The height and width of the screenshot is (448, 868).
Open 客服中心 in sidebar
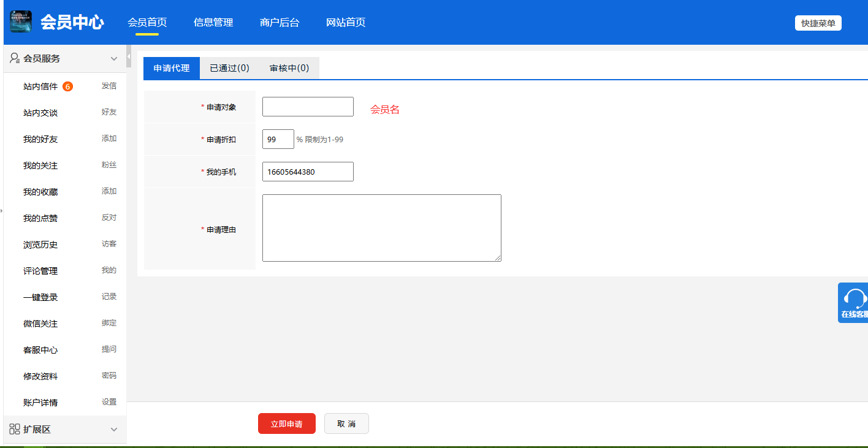40,350
